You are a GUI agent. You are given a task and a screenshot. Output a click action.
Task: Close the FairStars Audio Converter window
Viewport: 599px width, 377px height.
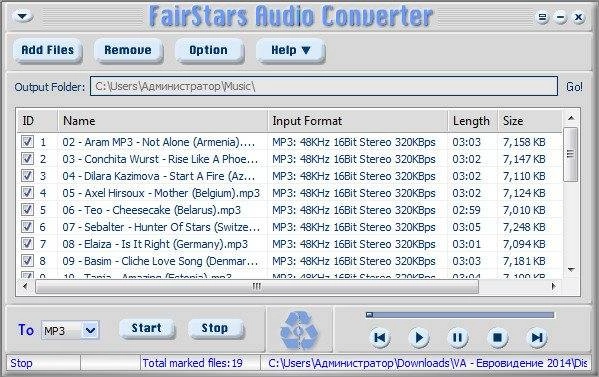(579, 17)
